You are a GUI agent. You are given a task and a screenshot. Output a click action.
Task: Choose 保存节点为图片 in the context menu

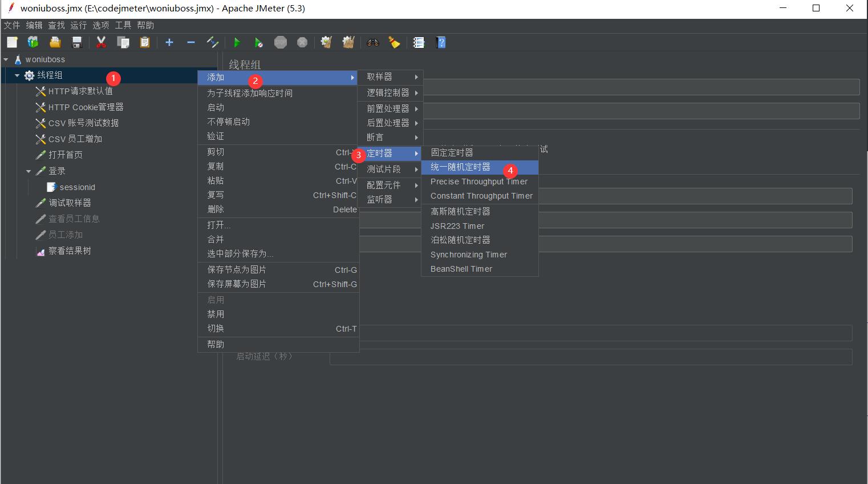pyautogui.click(x=278, y=270)
